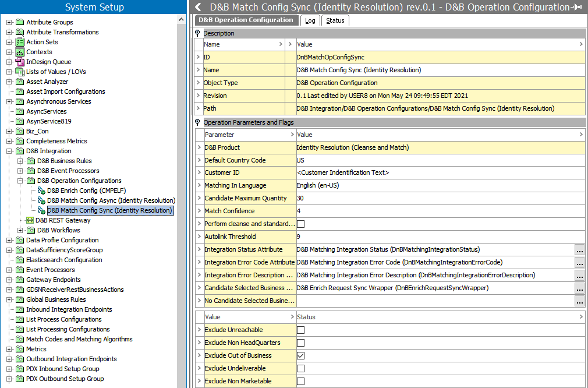Edit the Match Confidence value field

(441, 211)
